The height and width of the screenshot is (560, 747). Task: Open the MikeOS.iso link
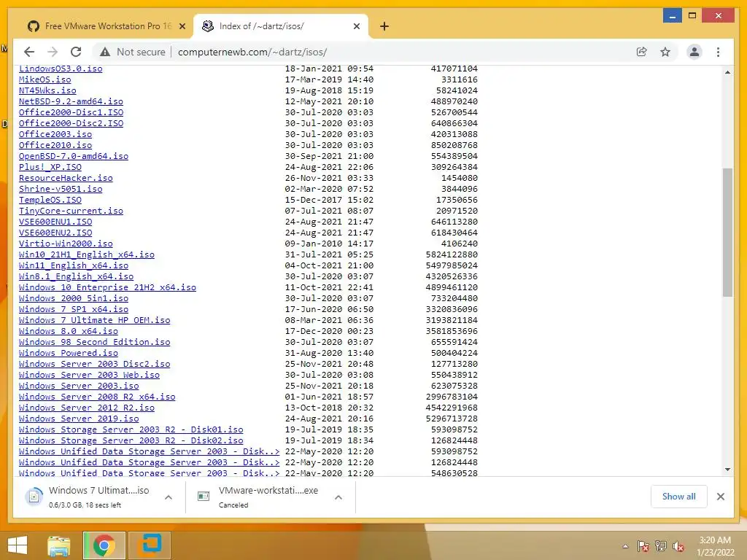[44, 79]
